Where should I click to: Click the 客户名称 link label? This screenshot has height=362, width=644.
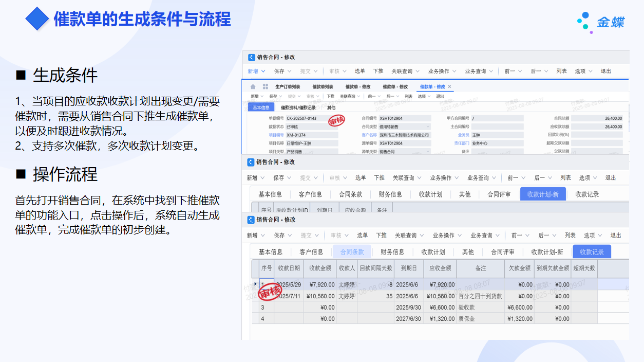(x=369, y=135)
